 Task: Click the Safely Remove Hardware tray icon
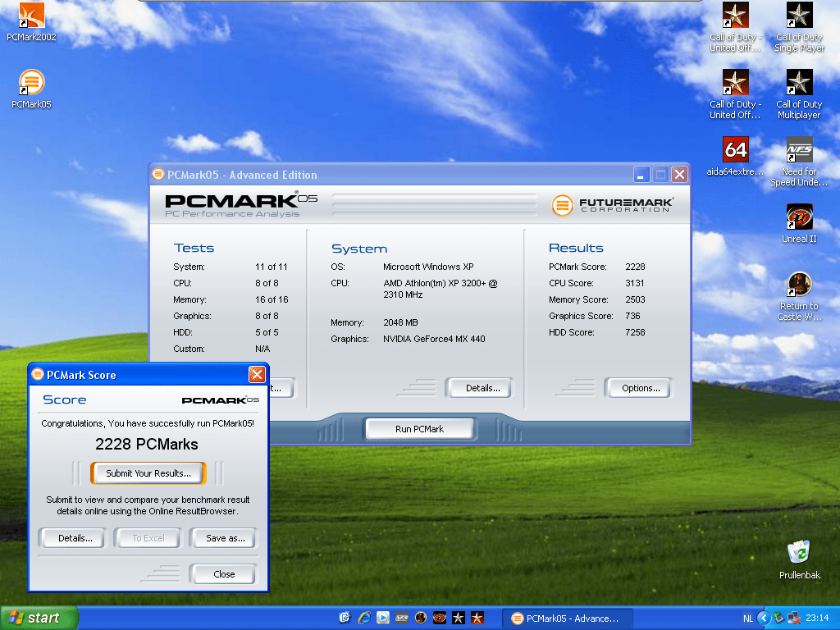[779, 619]
